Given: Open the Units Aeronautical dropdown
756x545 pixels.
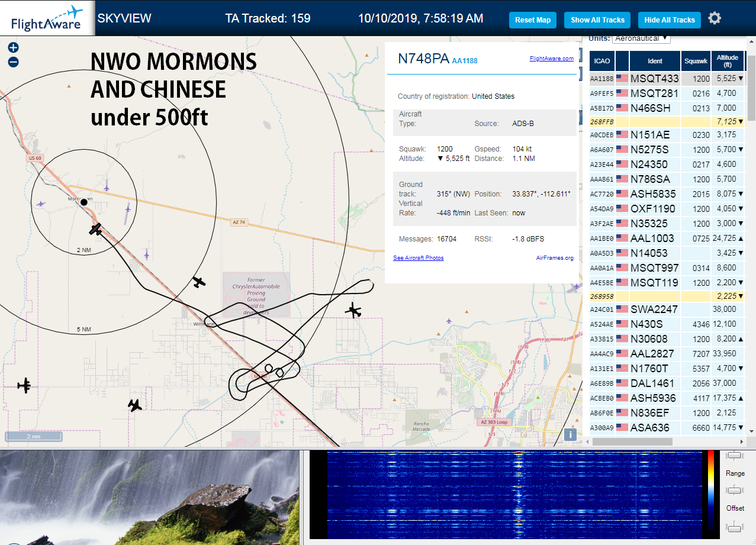Looking at the screenshot, I should (641, 38).
